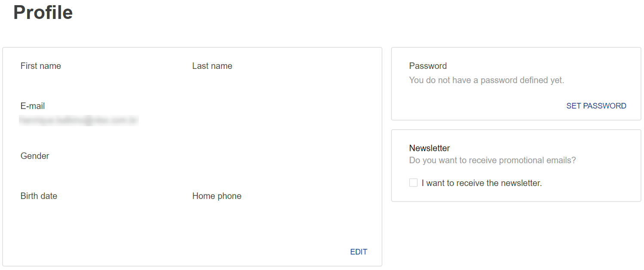Click the Password section title
The image size is (644, 270).
[x=428, y=66]
